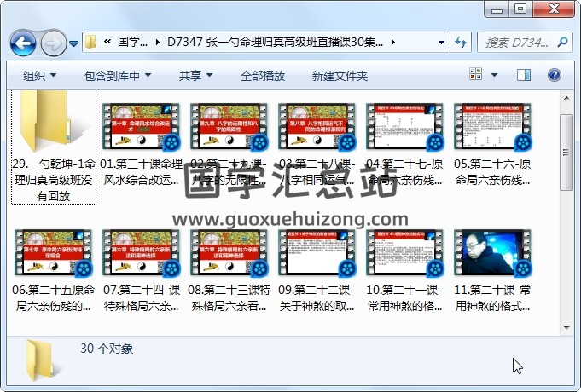Click file name text 09.第二十二课-关于神煞的取...
This screenshot has height=392, width=581.
(317, 298)
